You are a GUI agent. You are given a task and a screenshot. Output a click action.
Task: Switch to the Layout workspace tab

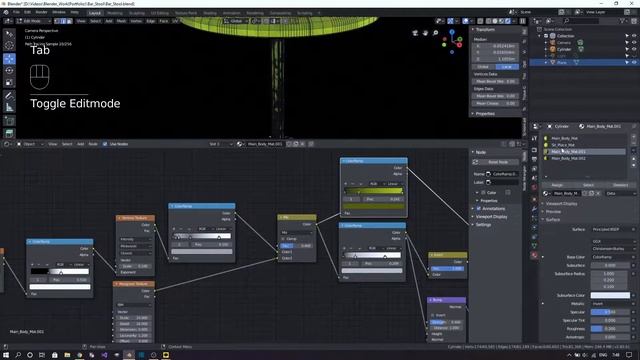(x=95, y=13)
